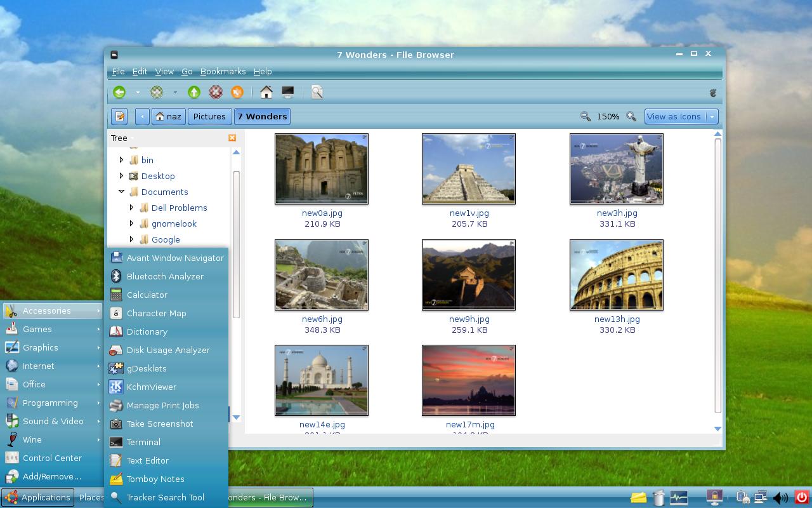The image size is (812, 508).
Task: Click the red Stop loading button
Action: [x=216, y=93]
